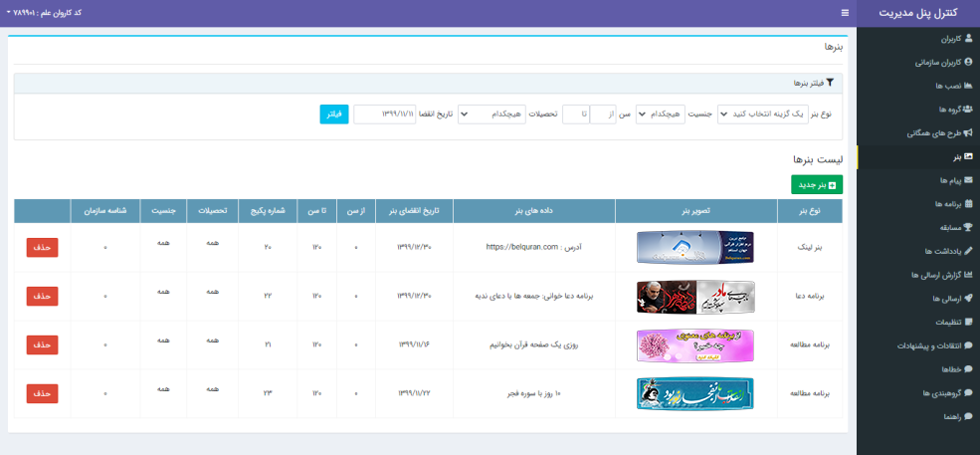Click the expiration date (تاریخ انقضا) field
Screen dimensions: 980x455
(x=384, y=114)
